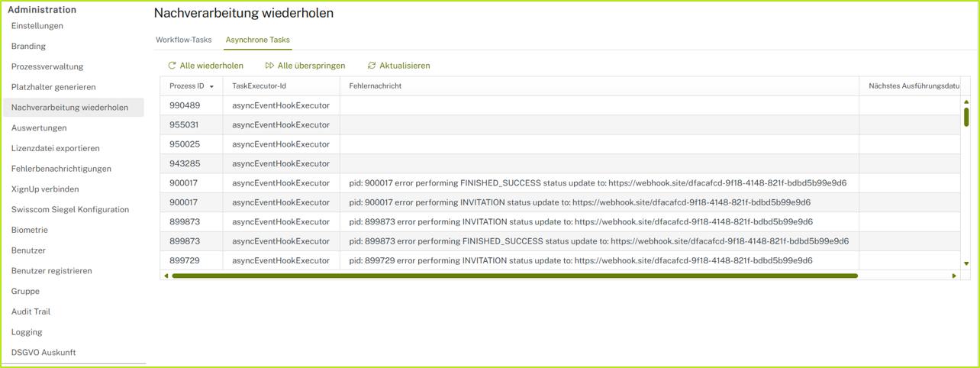Switch to the Workflow-Tasks tab
This screenshot has height=368, width=980.
183,40
